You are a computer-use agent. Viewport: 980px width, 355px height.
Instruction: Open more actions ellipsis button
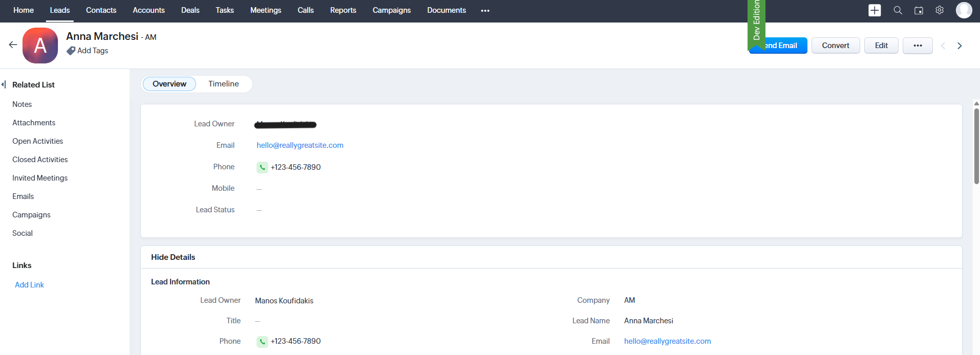[918, 46]
